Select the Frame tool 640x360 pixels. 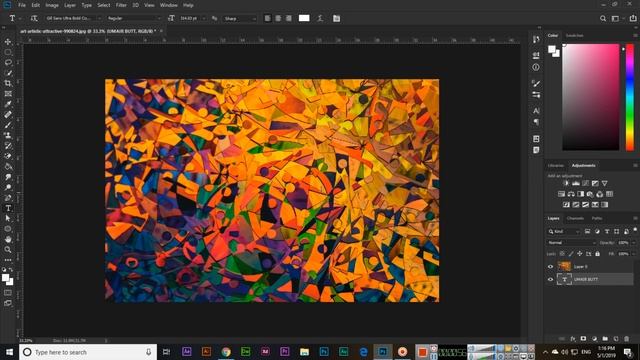coord(8,93)
